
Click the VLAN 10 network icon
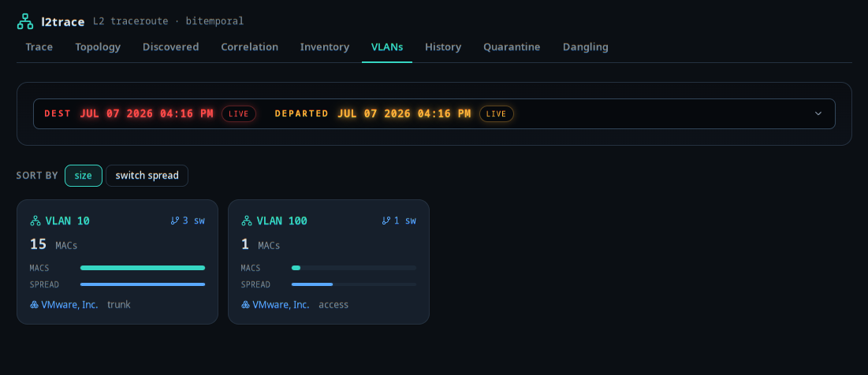click(x=35, y=221)
